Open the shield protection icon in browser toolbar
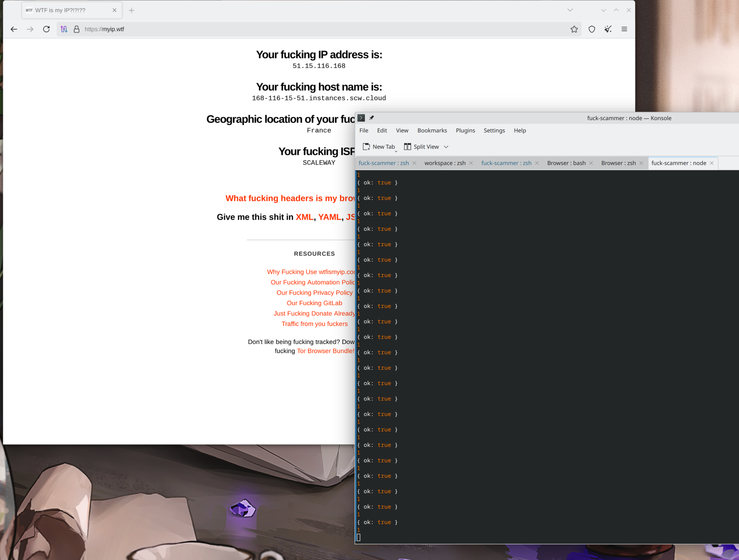Screen dimensions: 739x560 (x=592, y=29)
